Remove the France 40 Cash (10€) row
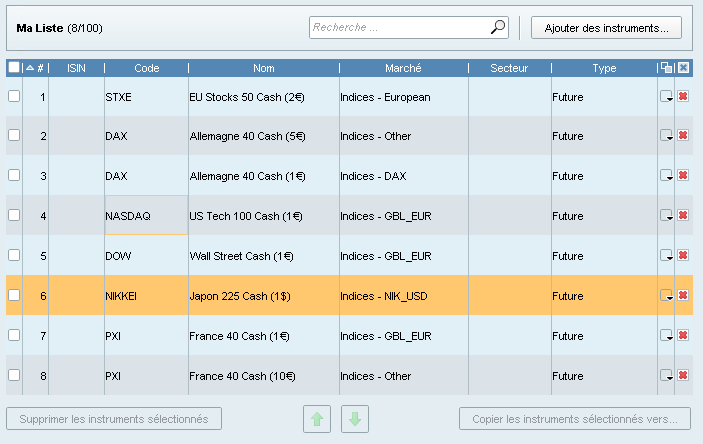Image resolution: width=703 pixels, height=444 pixels. (x=683, y=375)
